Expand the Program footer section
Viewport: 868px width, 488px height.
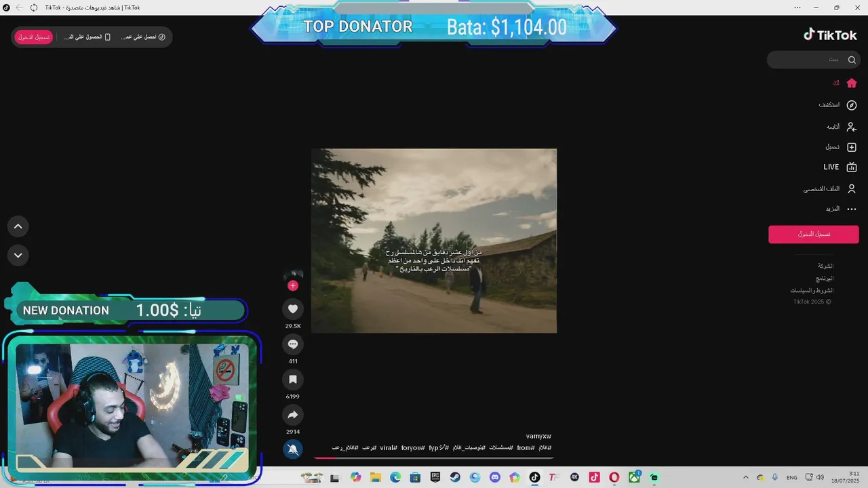click(x=824, y=279)
